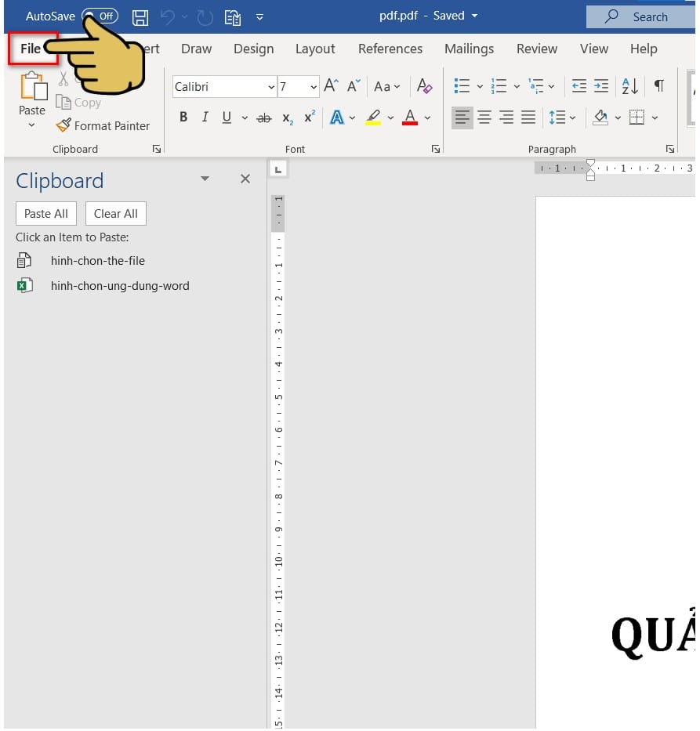Center align the text
The width and height of the screenshot is (700, 731).
click(484, 117)
